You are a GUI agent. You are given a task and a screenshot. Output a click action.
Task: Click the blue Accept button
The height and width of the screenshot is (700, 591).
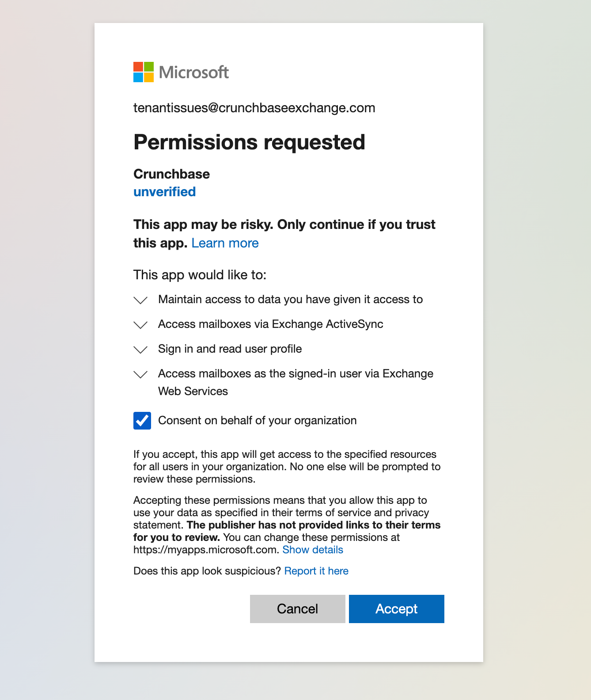tap(397, 609)
